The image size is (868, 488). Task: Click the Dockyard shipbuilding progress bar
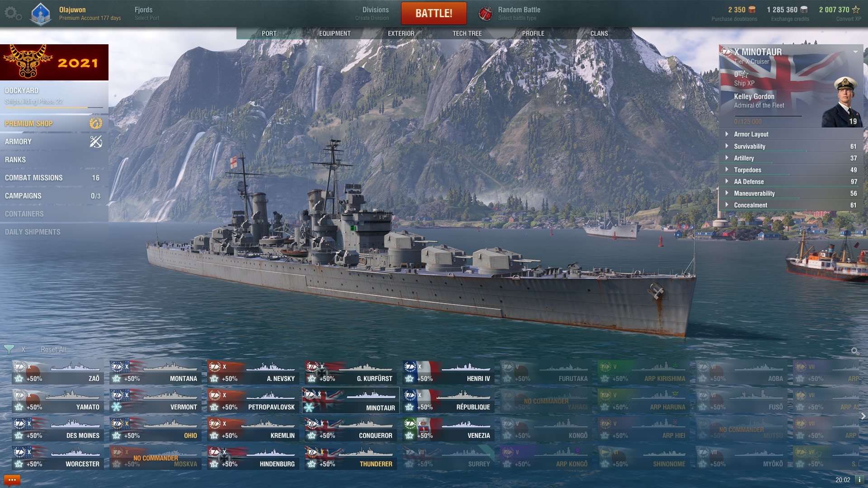(x=54, y=108)
